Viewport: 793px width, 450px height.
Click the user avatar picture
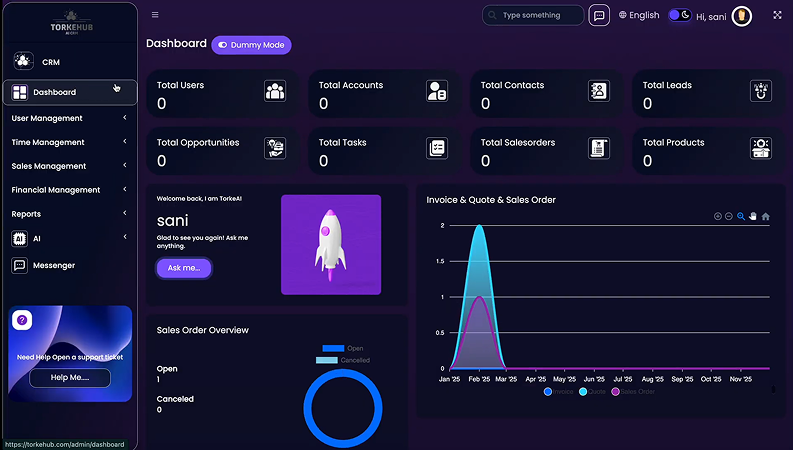coord(742,16)
